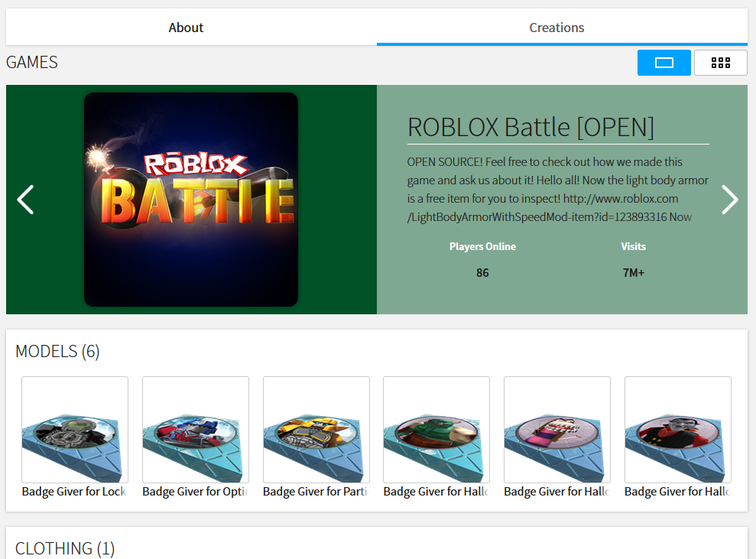Open the pink striped badge giver thumbnail
This screenshot has width=756, height=559.
coord(557,429)
